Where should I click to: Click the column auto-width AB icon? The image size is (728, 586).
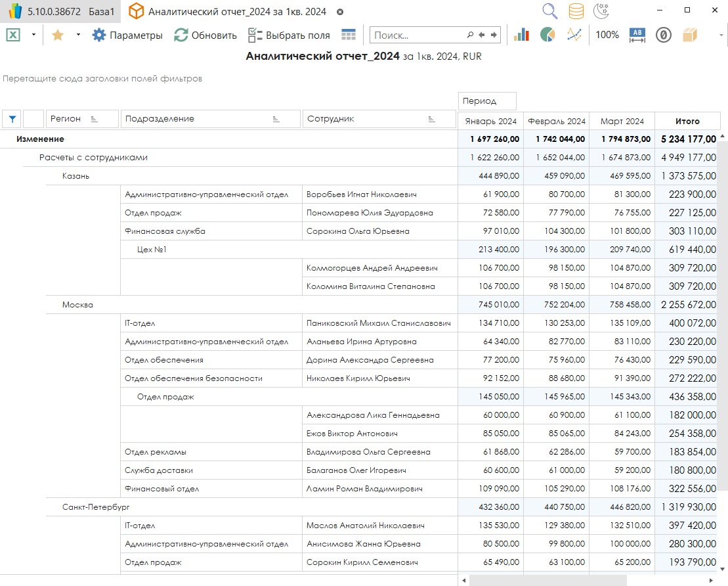(637, 35)
